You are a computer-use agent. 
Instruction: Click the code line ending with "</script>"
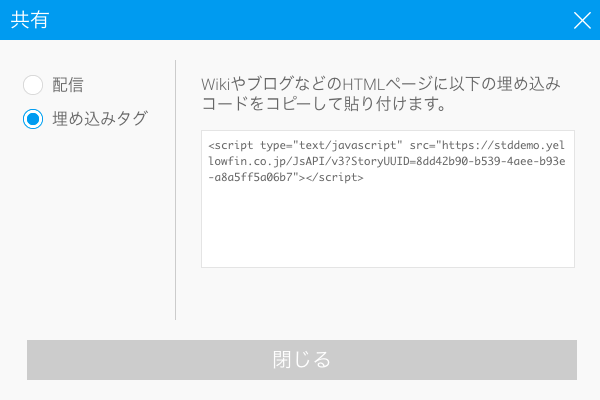coord(285,178)
